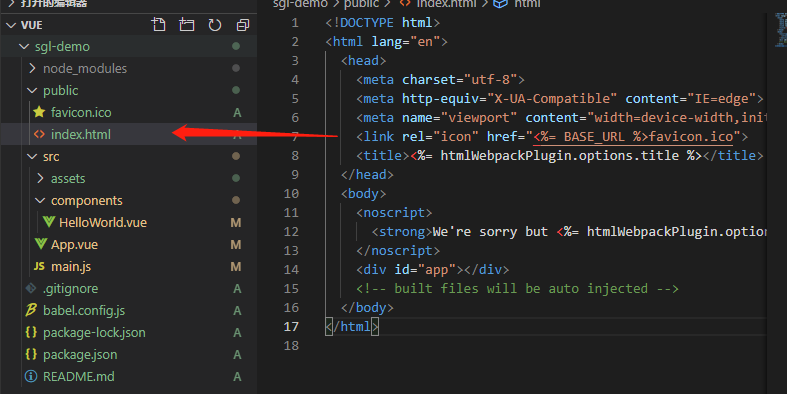This screenshot has width=787, height=394.
Task: Click the Babel icon beside babel.config.js
Action: 31,310
